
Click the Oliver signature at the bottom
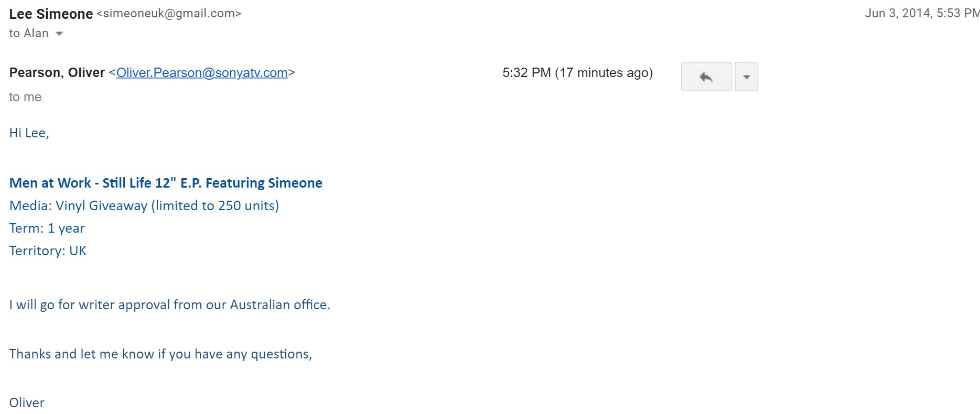point(27,403)
